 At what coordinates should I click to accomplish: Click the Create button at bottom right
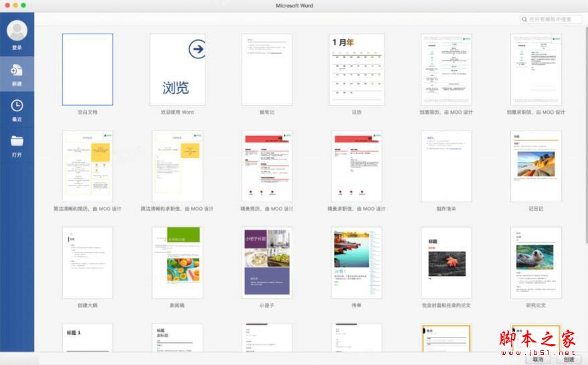point(569,359)
